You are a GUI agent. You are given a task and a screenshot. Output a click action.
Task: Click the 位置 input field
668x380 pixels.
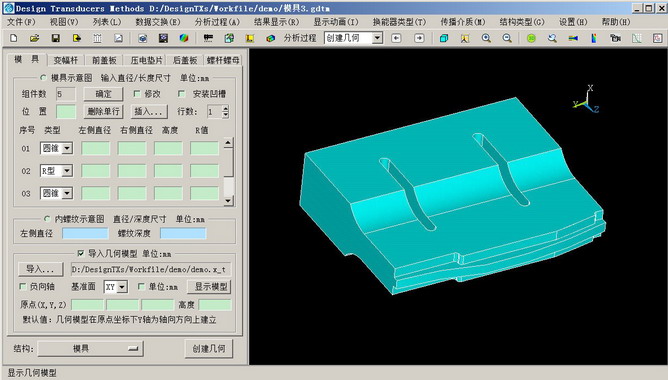66,112
